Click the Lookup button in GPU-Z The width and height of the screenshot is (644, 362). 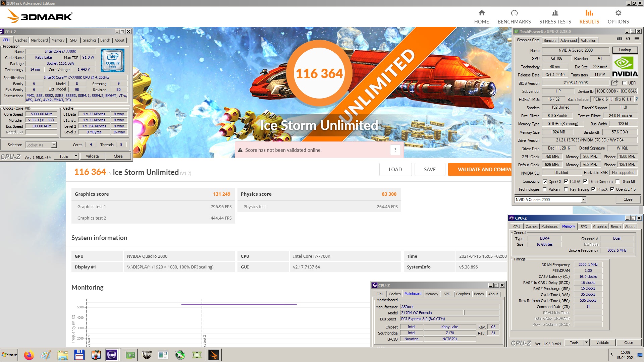pyautogui.click(x=625, y=50)
